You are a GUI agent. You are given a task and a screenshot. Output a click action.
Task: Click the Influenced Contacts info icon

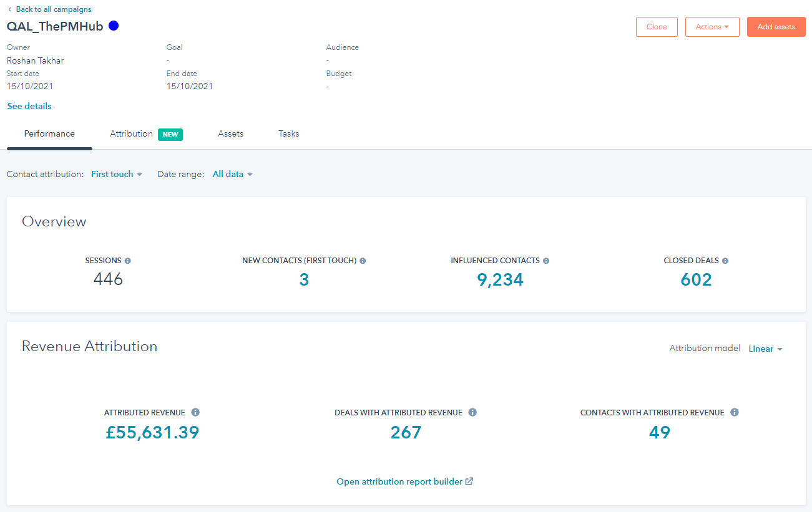click(x=546, y=261)
